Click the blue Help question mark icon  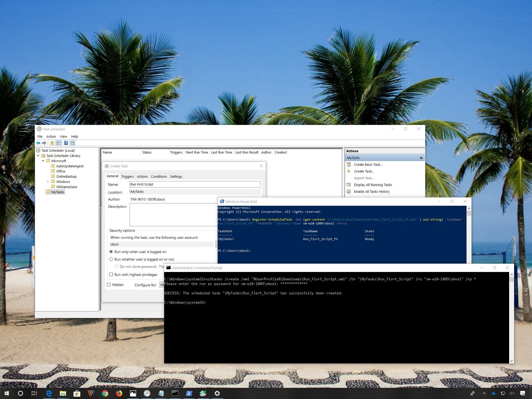66,143
